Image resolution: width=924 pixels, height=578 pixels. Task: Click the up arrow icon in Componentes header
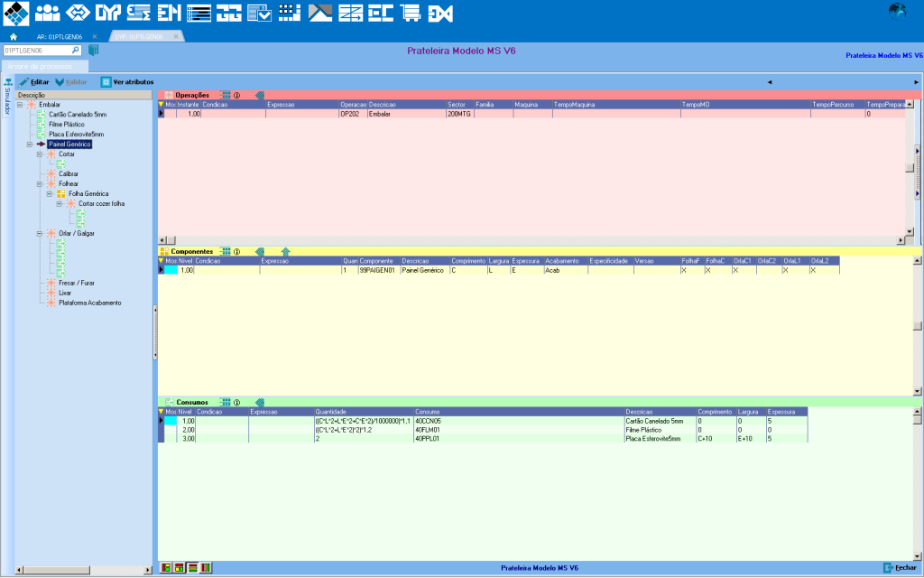tap(285, 251)
